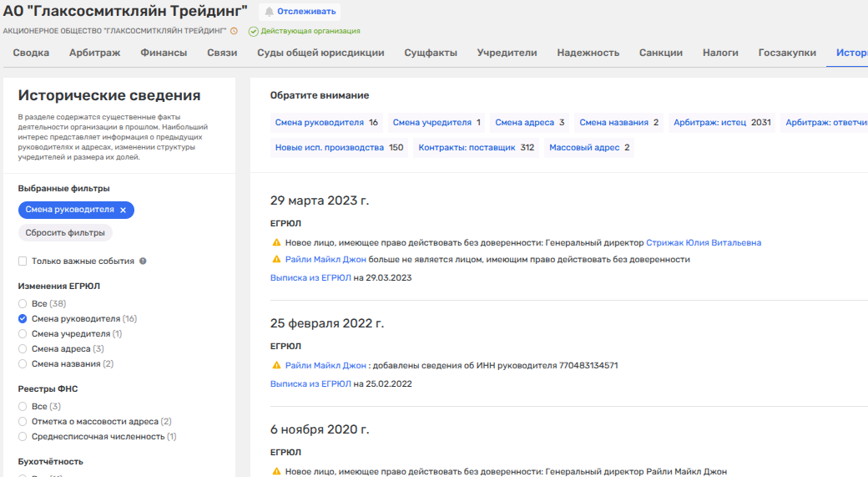Click the orange clock icon after the full company name

point(234,31)
